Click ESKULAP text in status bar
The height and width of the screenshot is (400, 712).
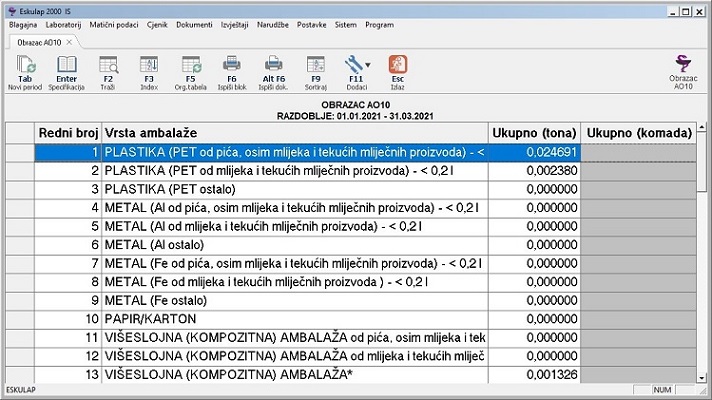[21, 390]
